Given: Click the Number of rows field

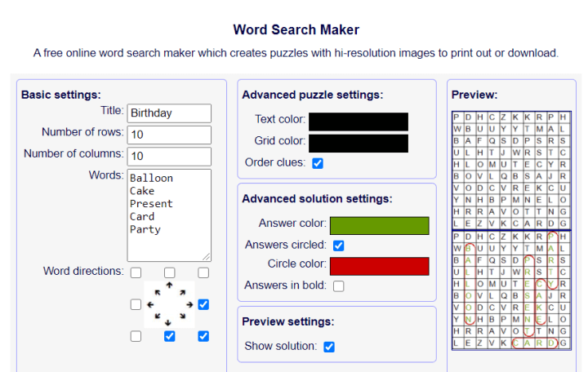Looking at the screenshot, I should coord(169,135).
